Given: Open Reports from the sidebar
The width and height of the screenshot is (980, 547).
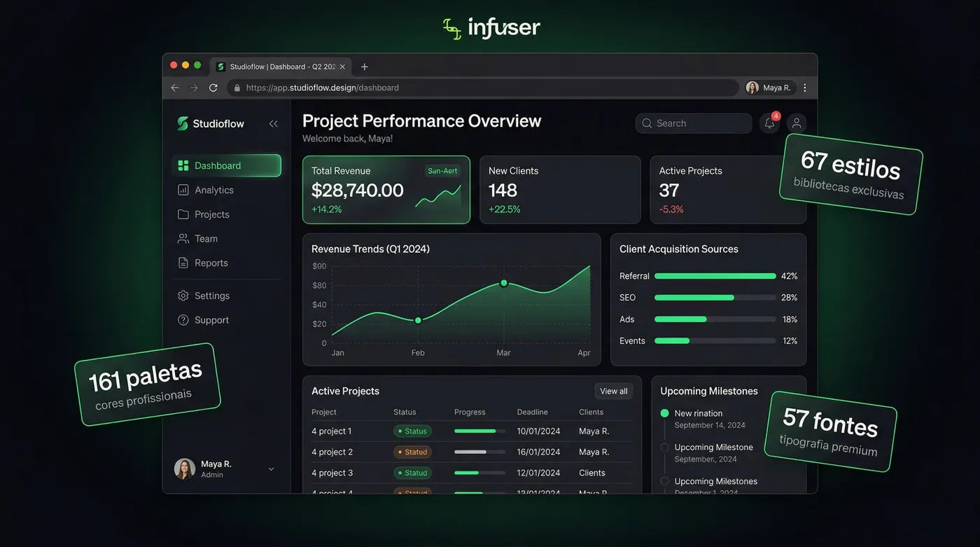Looking at the screenshot, I should (211, 263).
